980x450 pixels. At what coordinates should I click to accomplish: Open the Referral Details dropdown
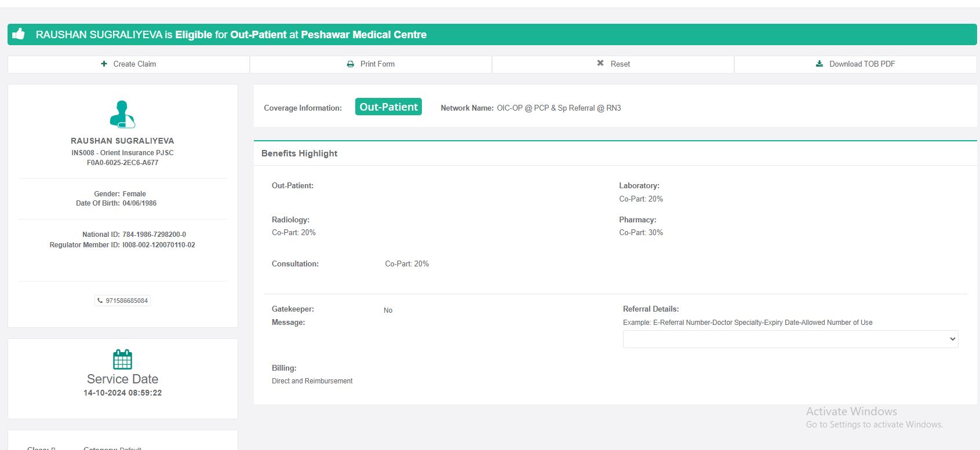tap(790, 339)
